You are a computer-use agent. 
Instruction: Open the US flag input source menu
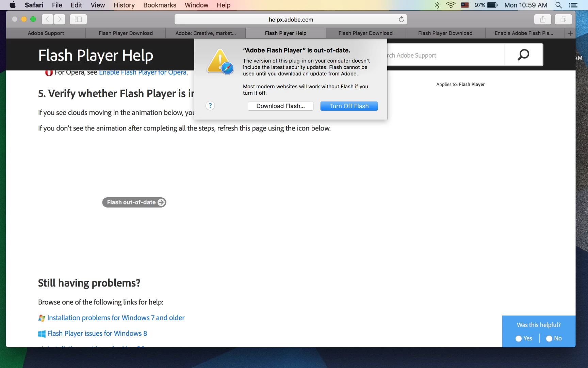coord(465,5)
